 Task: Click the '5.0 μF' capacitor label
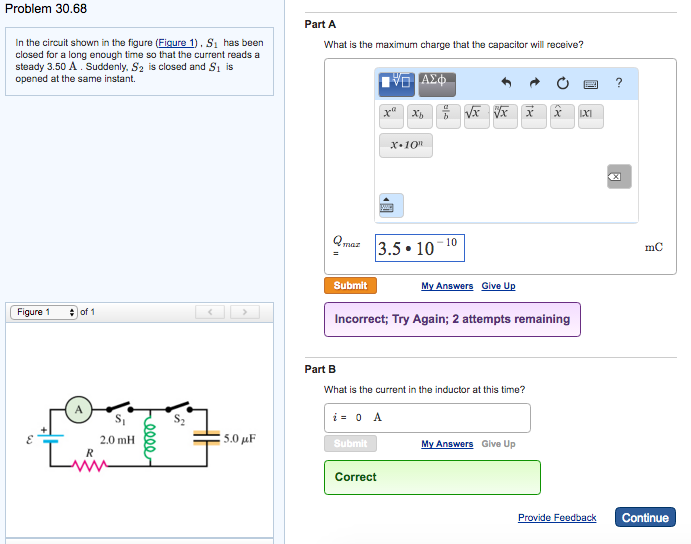[239, 439]
